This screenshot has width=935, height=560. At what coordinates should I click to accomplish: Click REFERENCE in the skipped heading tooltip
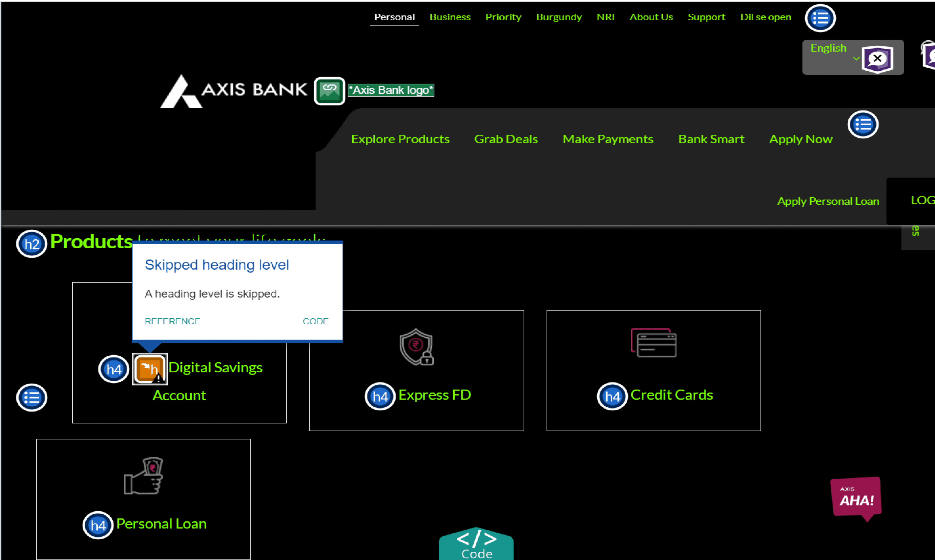coord(172,321)
